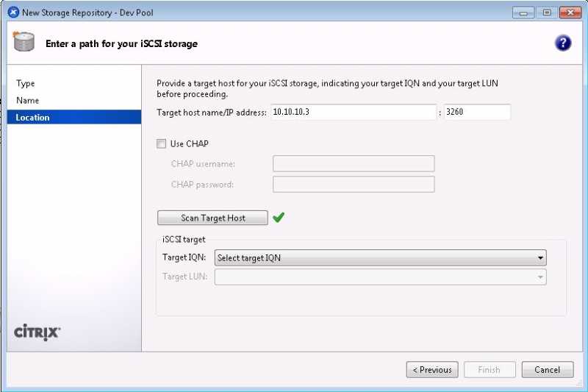Screen dimensions: 588x392
Task: Click the port number field showing 3260
Action: [476, 113]
